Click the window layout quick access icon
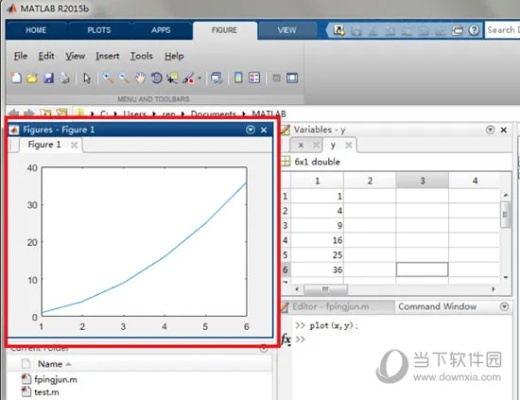 pyautogui.click(x=457, y=30)
